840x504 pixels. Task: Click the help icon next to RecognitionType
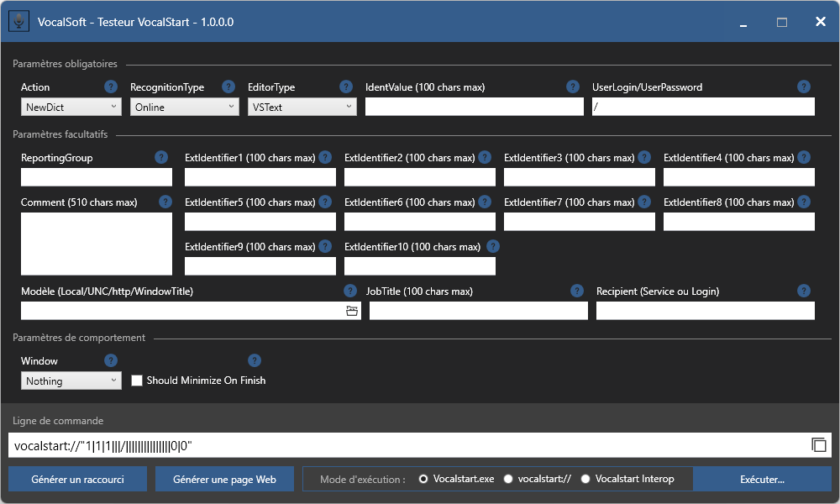tap(228, 87)
